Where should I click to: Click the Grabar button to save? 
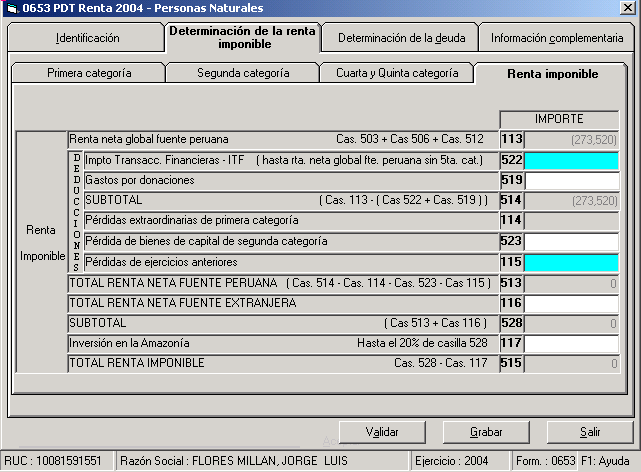point(486,432)
